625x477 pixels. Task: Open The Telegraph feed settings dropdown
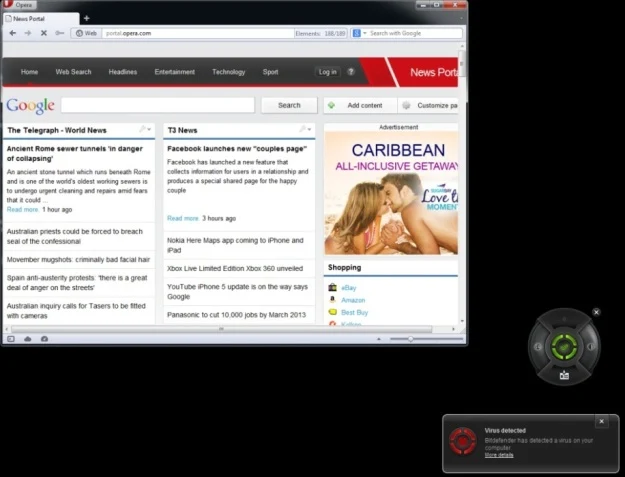147,130
